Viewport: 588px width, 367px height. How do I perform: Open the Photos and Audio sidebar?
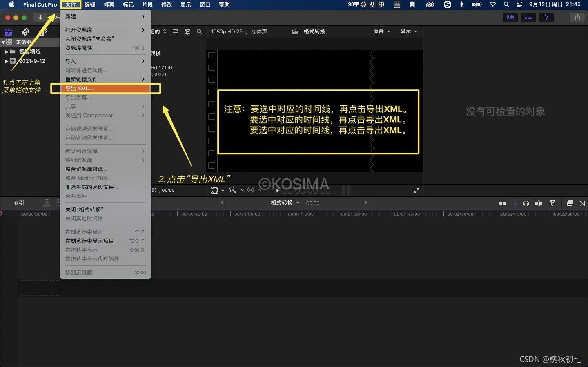click(26, 32)
